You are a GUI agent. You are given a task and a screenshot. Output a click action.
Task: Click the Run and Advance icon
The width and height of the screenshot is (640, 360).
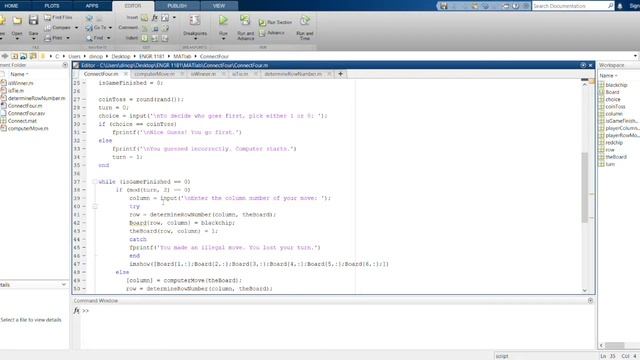point(245,20)
